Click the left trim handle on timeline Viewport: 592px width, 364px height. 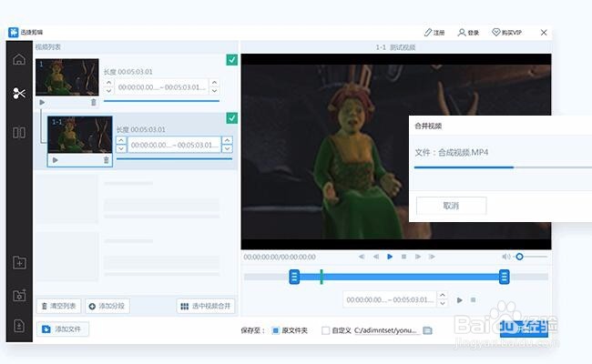pos(294,277)
